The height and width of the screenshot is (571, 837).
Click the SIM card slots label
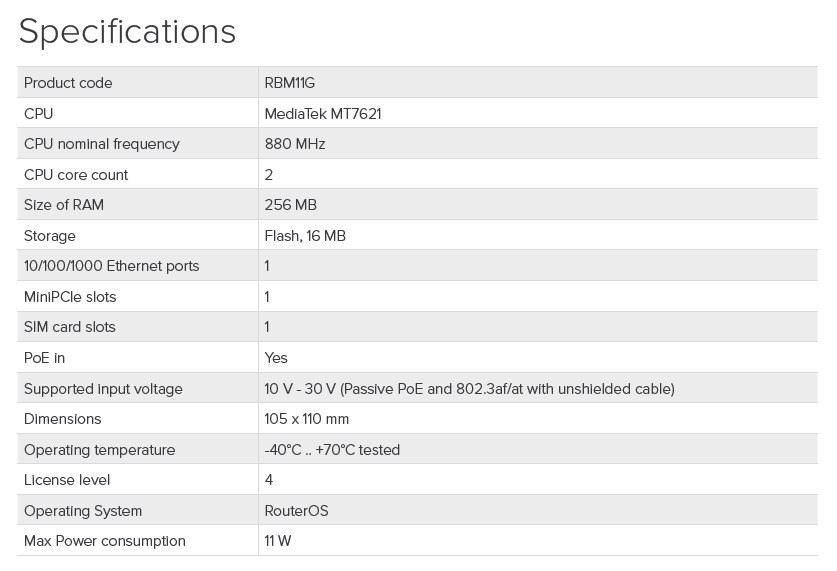tap(70, 327)
